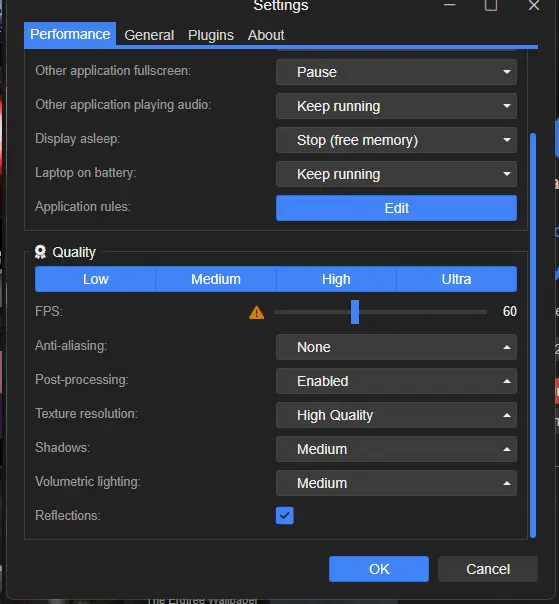The height and width of the screenshot is (604, 559).
Task: Open the Display asleep dropdown
Action: click(396, 140)
